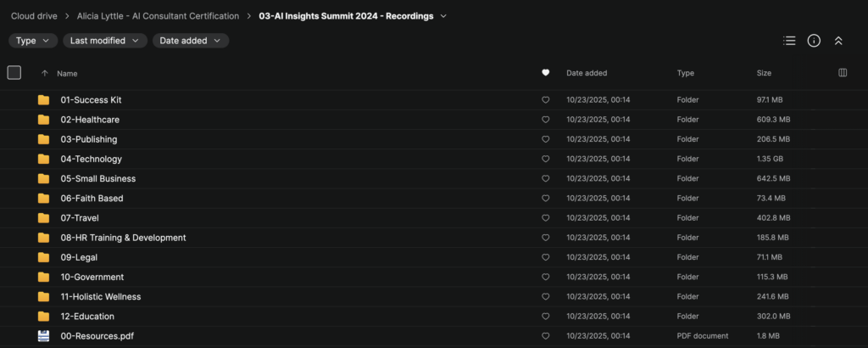Toggle favorite heart for 12-Education
The image size is (868, 348).
(545, 317)
